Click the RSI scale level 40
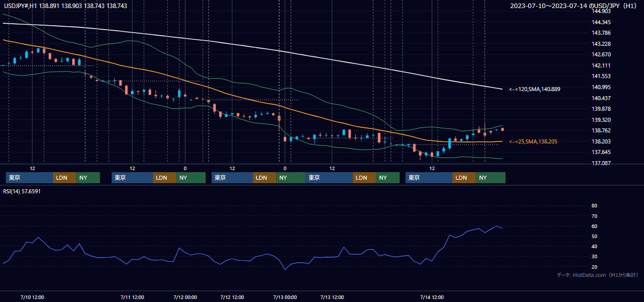Viewport: 644px width, 302px height. (x=594, y=246)
